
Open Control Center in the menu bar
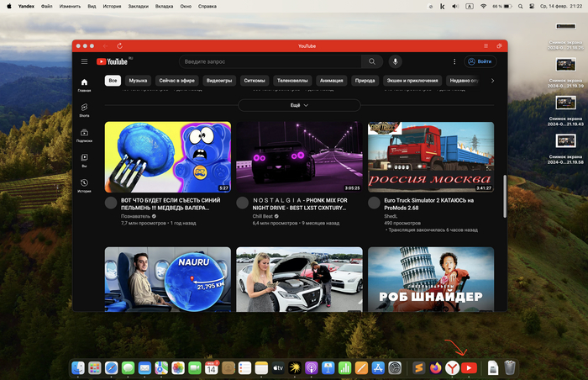click(532, 7)
